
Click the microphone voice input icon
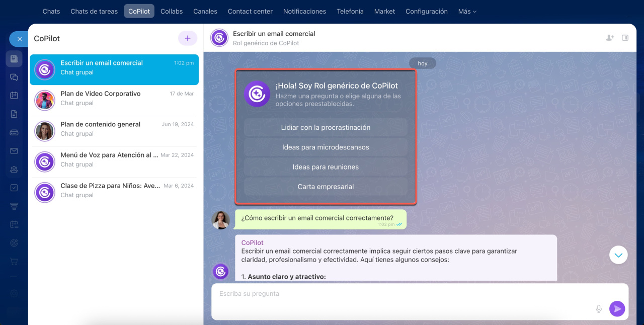tap(599, 308)
